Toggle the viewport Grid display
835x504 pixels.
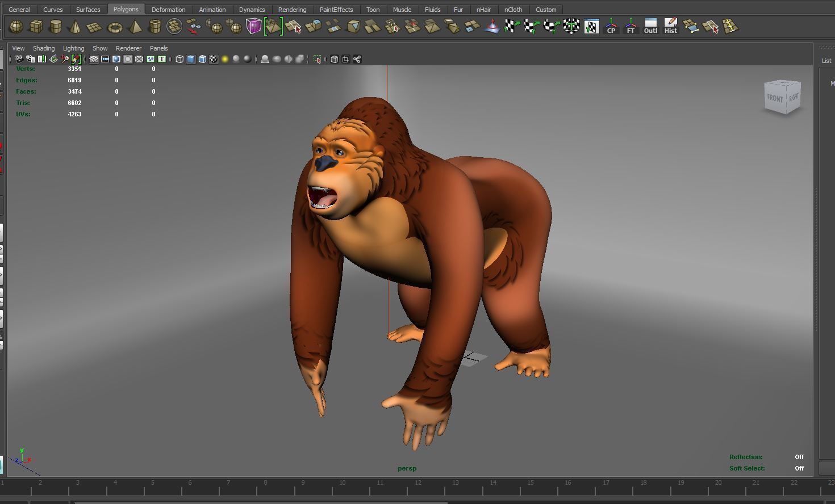pos(94,59)
